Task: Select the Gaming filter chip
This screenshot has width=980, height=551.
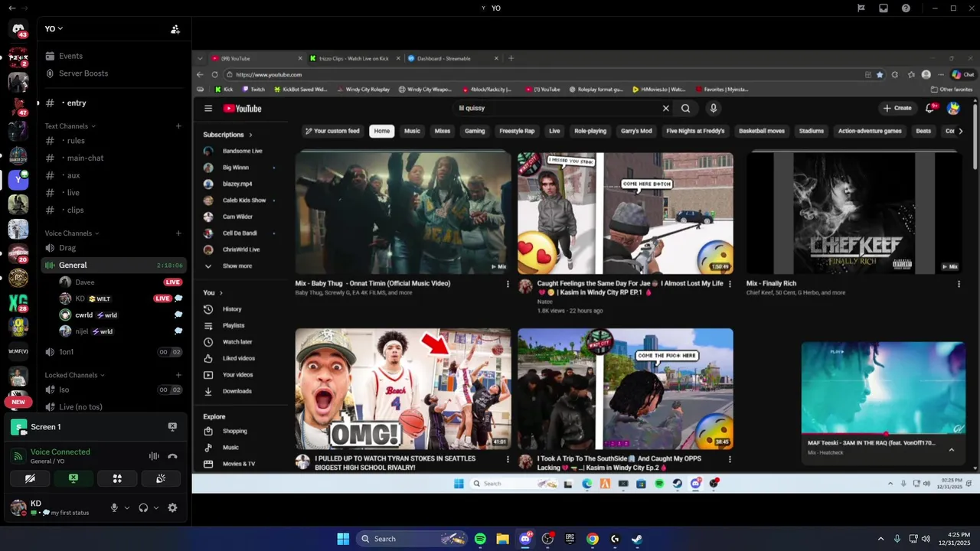Action: (x=475, y=131)
